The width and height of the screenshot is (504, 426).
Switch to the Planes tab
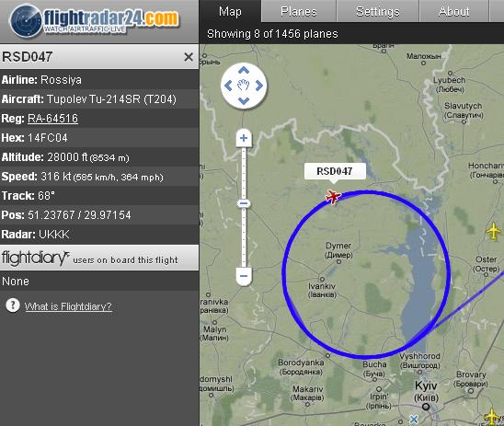(299, 12)
